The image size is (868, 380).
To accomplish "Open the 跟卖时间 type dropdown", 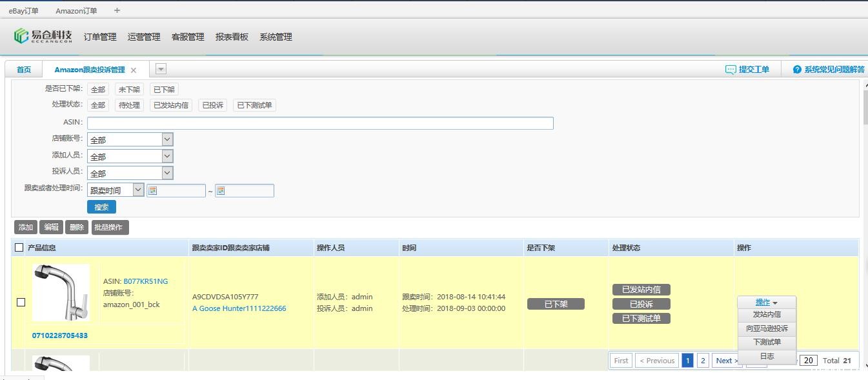I will [138, 190].
